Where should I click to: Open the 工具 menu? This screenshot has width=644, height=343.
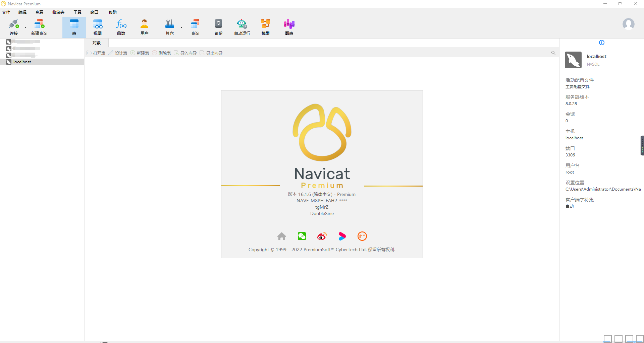pyautogui.click(x=77, y=12)
